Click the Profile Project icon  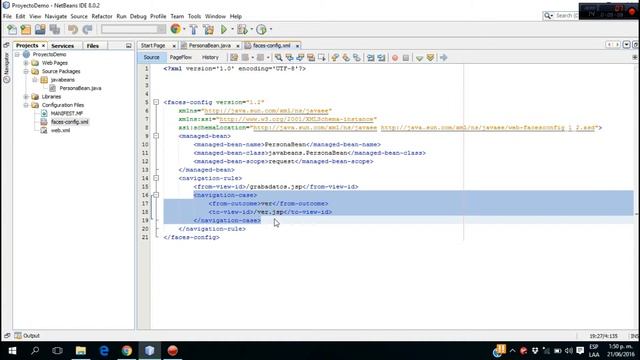tap(261, 29)
